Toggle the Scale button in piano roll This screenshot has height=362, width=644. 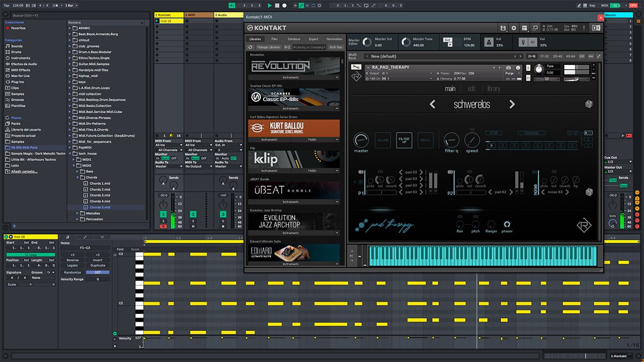click(x=135, y=249)
